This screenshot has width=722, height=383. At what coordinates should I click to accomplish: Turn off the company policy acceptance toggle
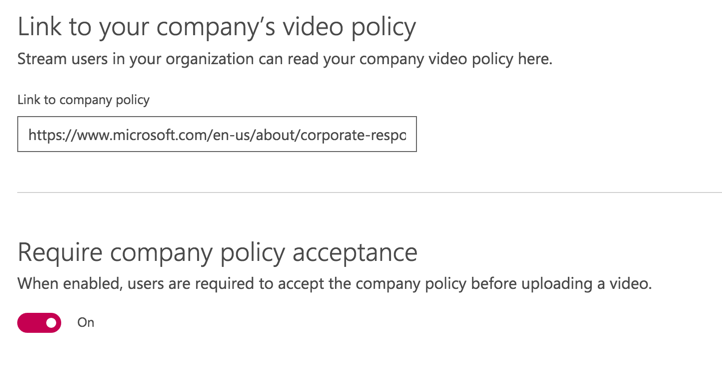(39, 323)
